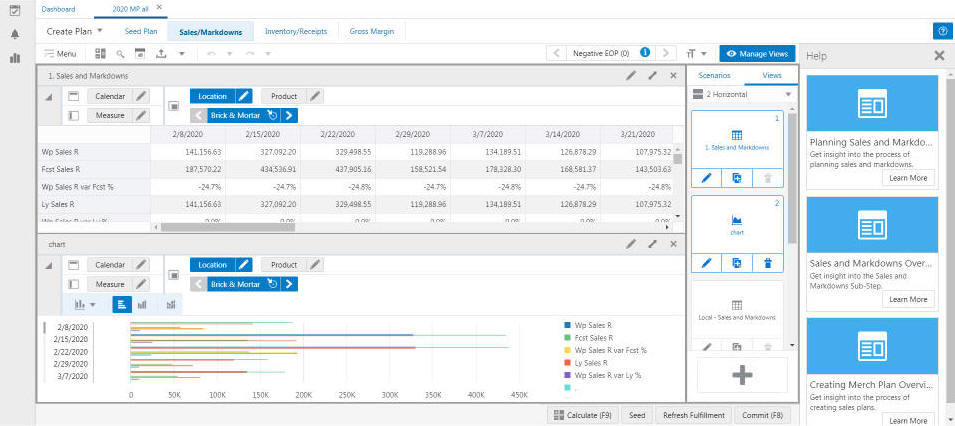Click the large plus to add view
955x426 pixels.
click(x=742, y=375)
